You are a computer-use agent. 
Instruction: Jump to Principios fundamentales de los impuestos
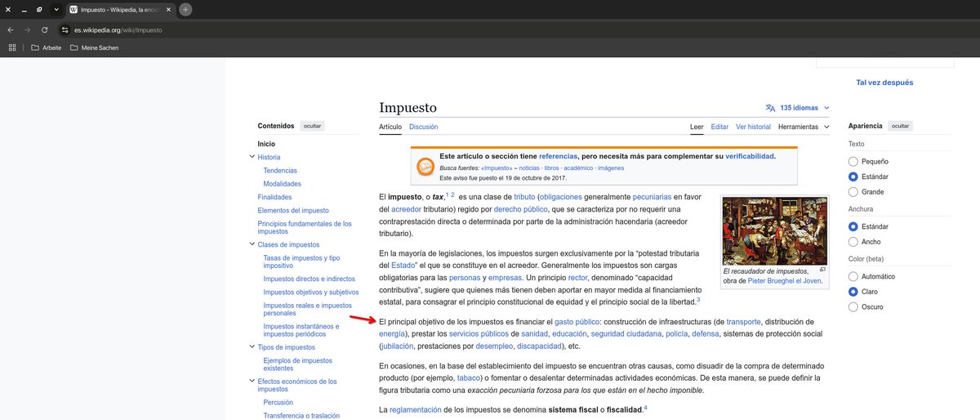[305, 227]
